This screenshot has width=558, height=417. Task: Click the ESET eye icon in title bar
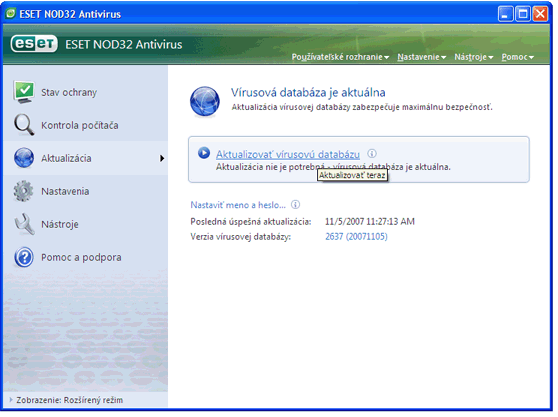click(11, 14)
